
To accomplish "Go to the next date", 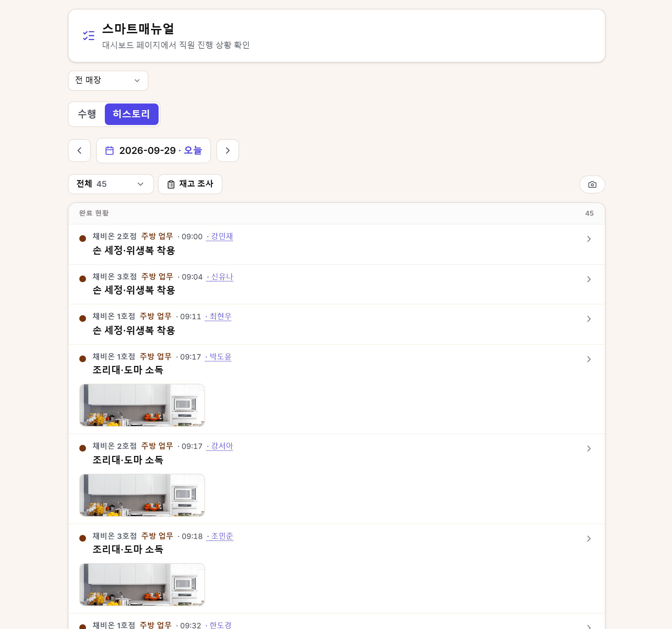I will pos(227,151).
